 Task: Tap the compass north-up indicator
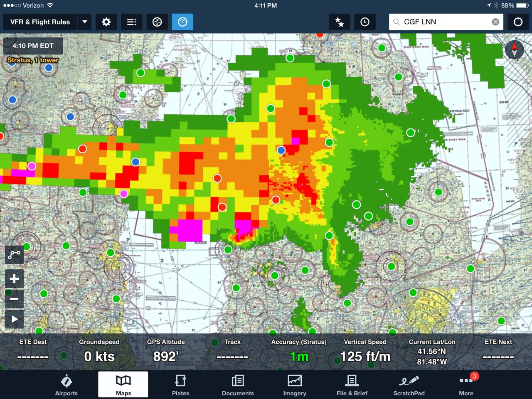pos(514,50)
